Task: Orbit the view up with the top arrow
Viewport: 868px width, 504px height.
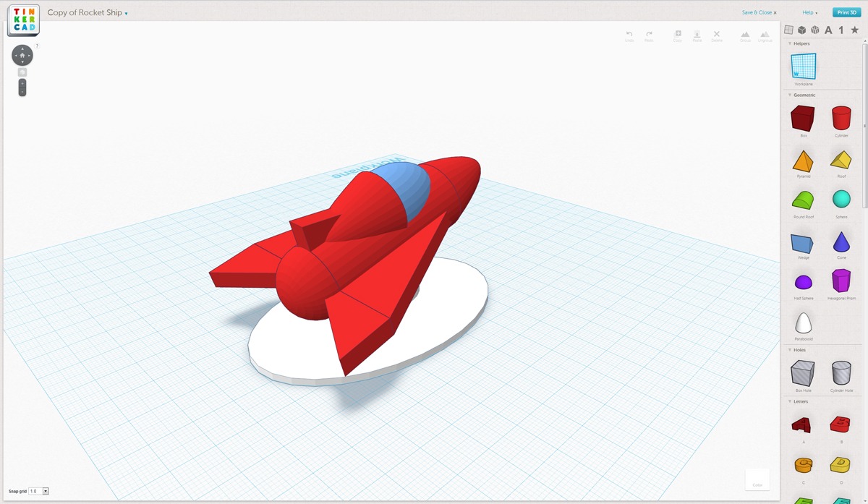Action: (22, 48)
